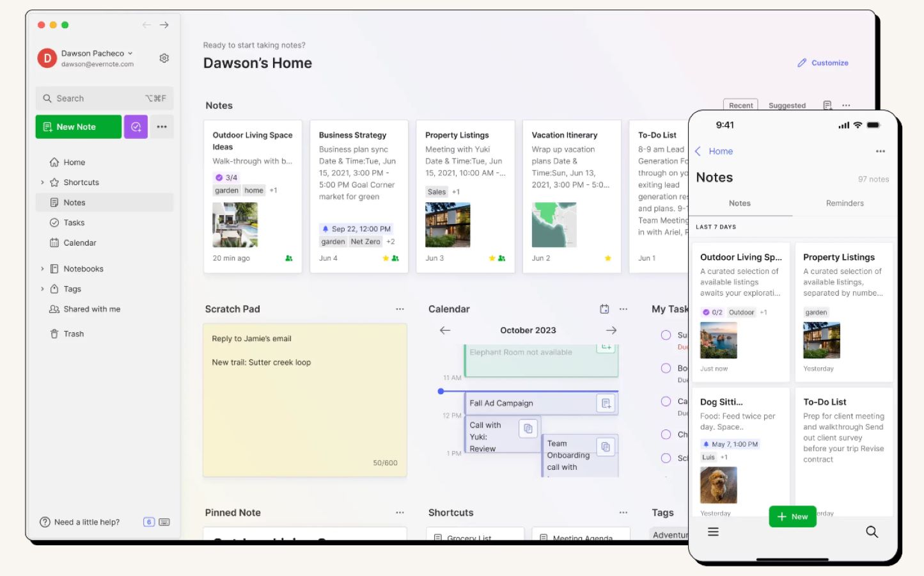Open Tasks in the sidebar
Screen dimensions: 924x576
coord(104,223)
